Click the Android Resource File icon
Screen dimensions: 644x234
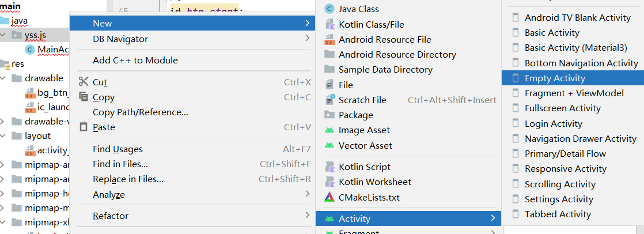click(x=329, y=40)
